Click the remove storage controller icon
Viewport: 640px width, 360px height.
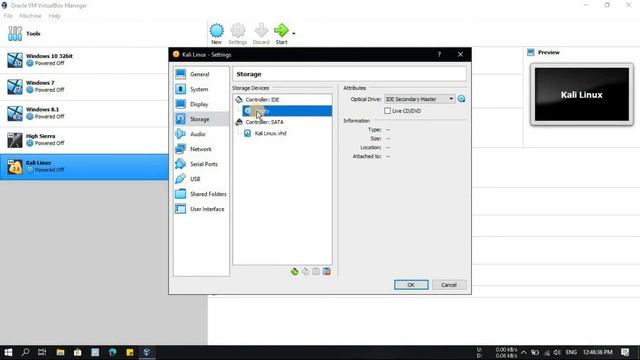click(x=305, y=271)
